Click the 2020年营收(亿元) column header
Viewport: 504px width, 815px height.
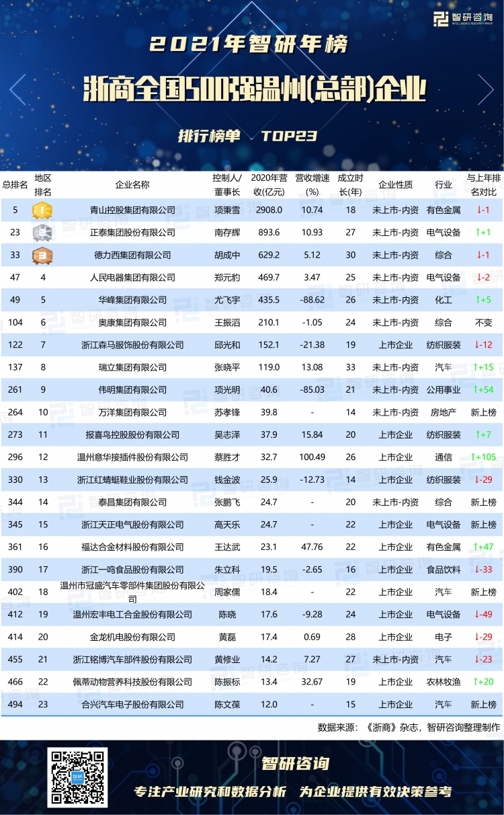pos(269,185)
